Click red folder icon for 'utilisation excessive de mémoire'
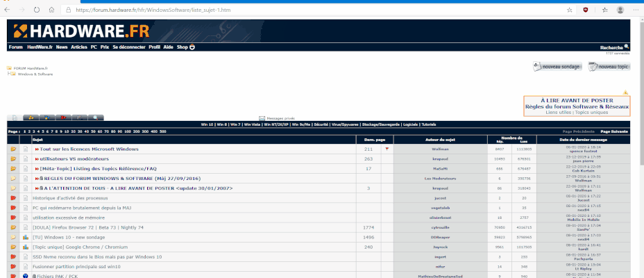644x278 pixels. (13, 218)
